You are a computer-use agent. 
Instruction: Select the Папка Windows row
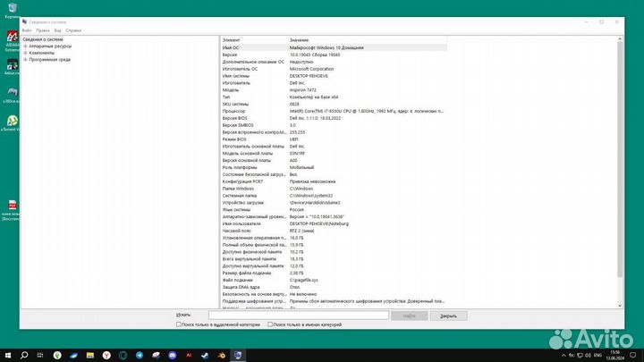coord(334,189)
